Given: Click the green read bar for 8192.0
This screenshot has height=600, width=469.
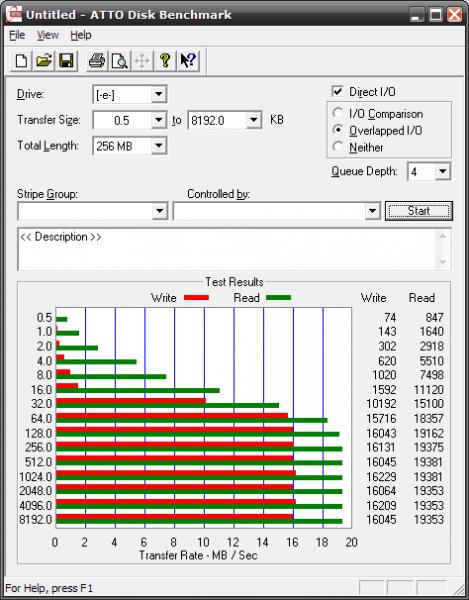Looking at the screenshot, I should [199, 521].
